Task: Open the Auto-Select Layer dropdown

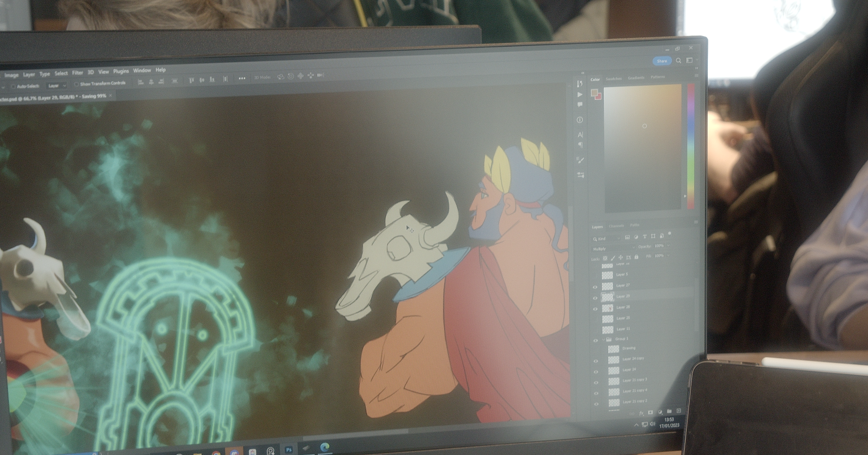Action: click(x=56, y=85)
